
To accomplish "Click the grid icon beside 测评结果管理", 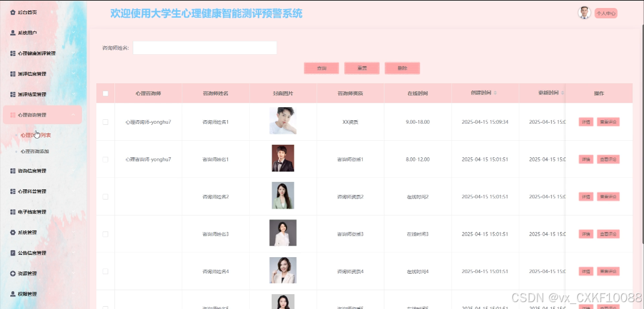I will (13, 95).
